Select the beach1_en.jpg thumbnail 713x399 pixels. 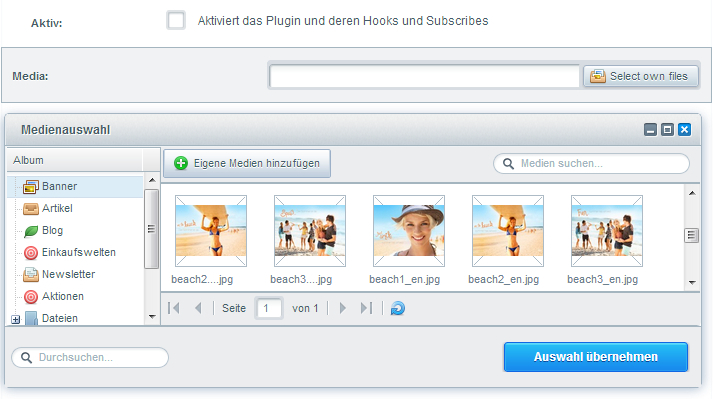tap(409, 231)
